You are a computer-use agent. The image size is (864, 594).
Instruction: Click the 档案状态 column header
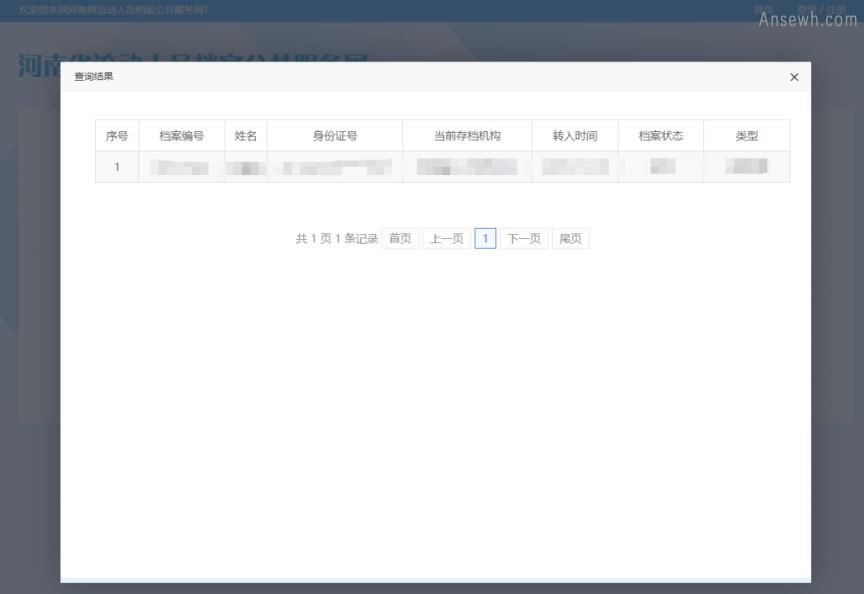point(660,136)
